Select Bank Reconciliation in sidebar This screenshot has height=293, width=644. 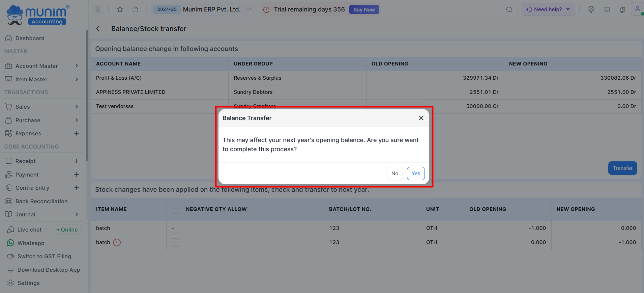click(41, 201)
